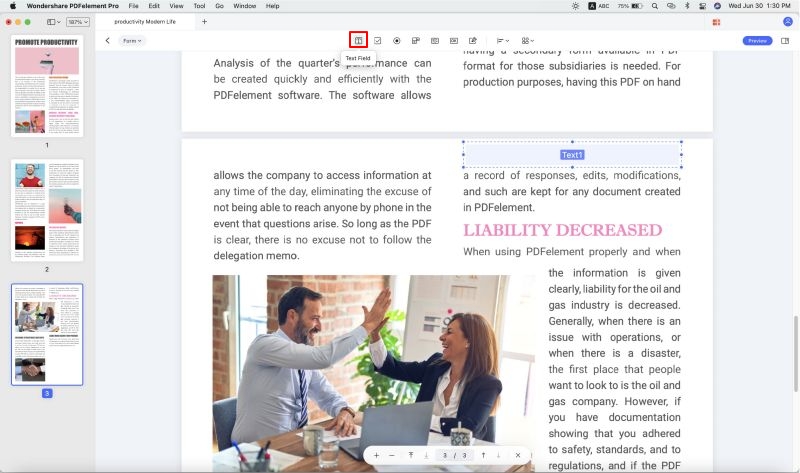Click the battery 75% status icon
Viewport: 800px width, 473px height.
[630, 6]
